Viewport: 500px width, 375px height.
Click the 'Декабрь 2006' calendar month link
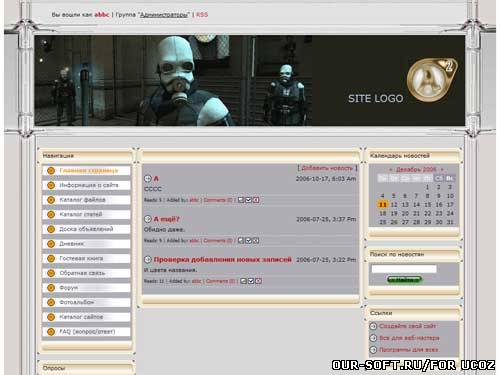coord(416,170)
